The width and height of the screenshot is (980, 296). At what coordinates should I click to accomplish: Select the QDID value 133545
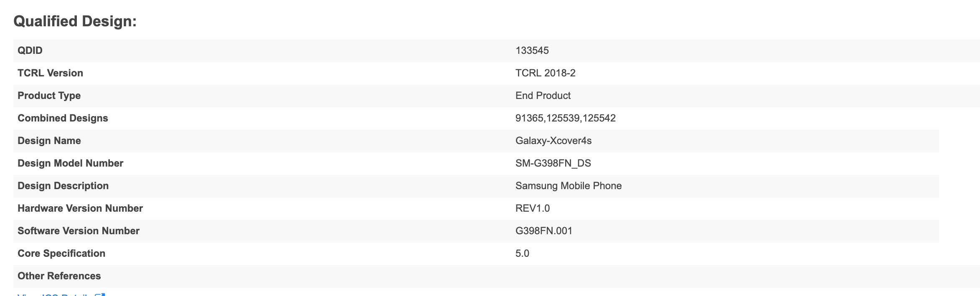532,51
